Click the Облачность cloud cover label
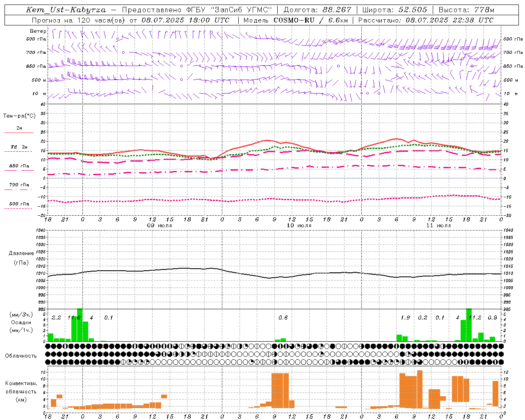This screenshot has height=420, width=525. (x=21, y=356)
